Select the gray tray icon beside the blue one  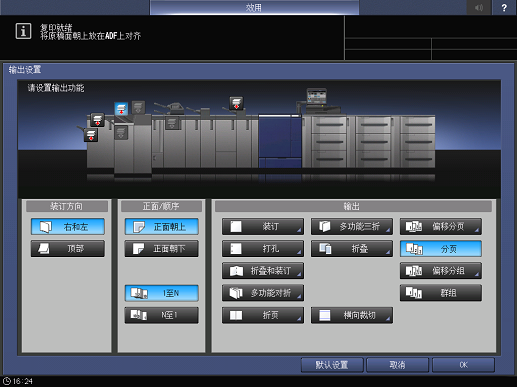pyautogui.click(x=138, y=107)
